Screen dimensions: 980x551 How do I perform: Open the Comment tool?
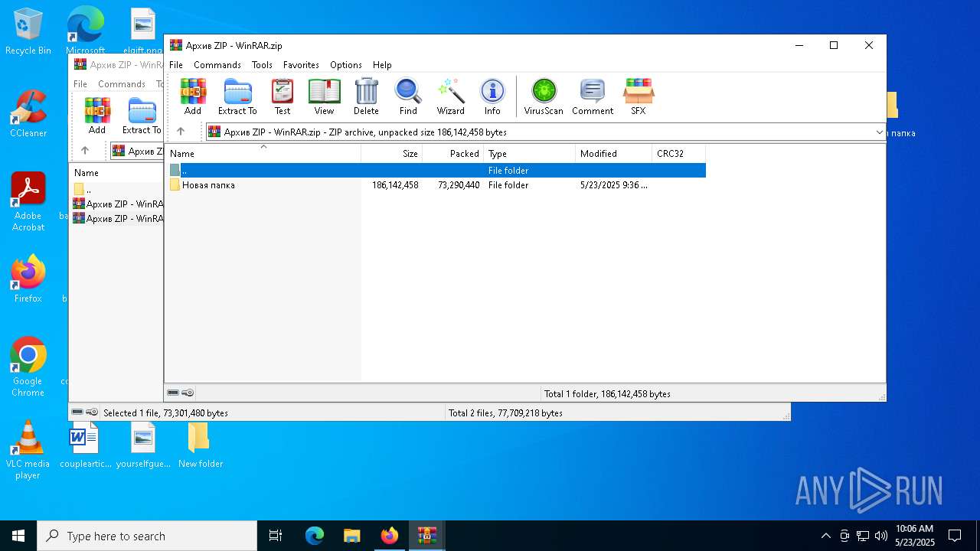coord(593,96)
